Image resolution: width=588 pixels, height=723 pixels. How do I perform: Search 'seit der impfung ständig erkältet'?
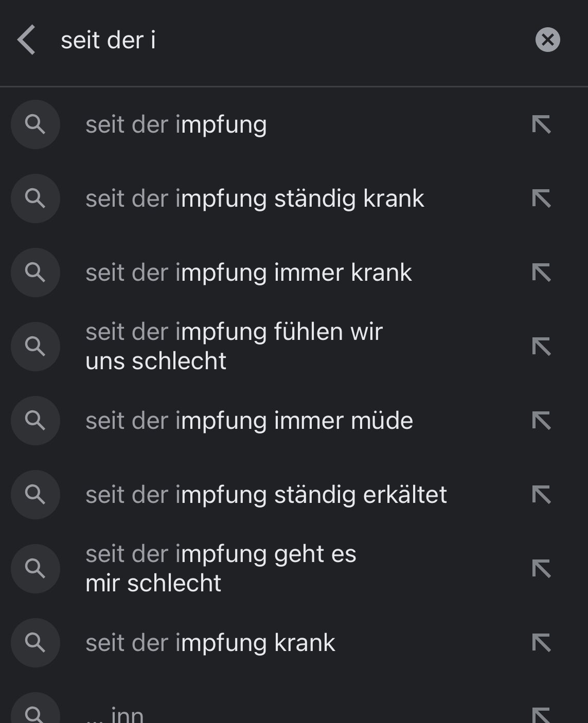266,495
